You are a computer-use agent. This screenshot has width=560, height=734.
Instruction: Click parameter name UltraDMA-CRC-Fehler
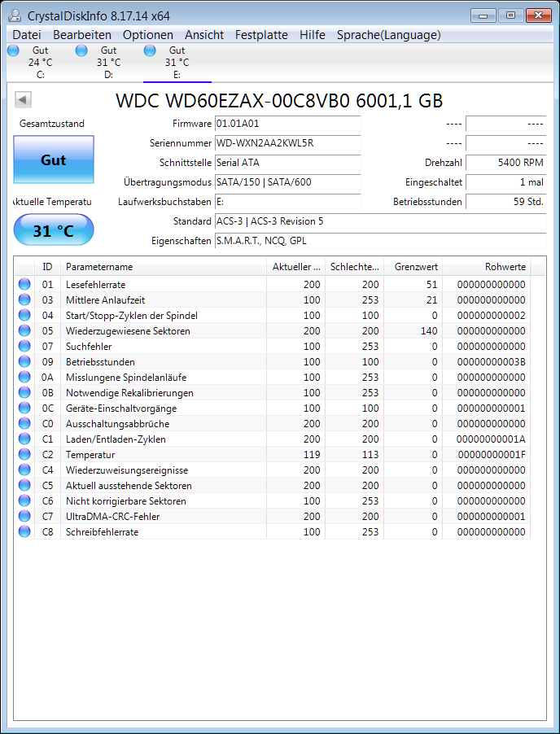click(113, 517)
